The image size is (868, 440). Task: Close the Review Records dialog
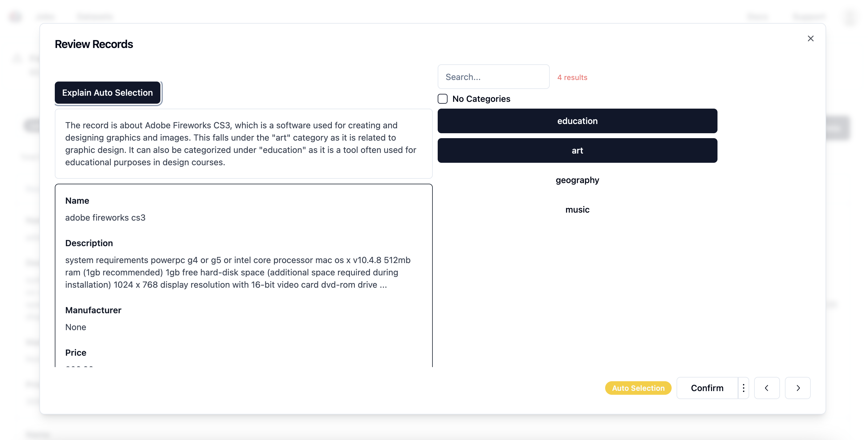(810, 38)
